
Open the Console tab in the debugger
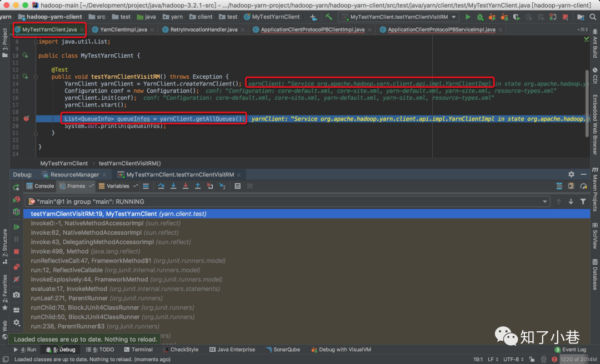pyautogui.click(x=40, y=186)
